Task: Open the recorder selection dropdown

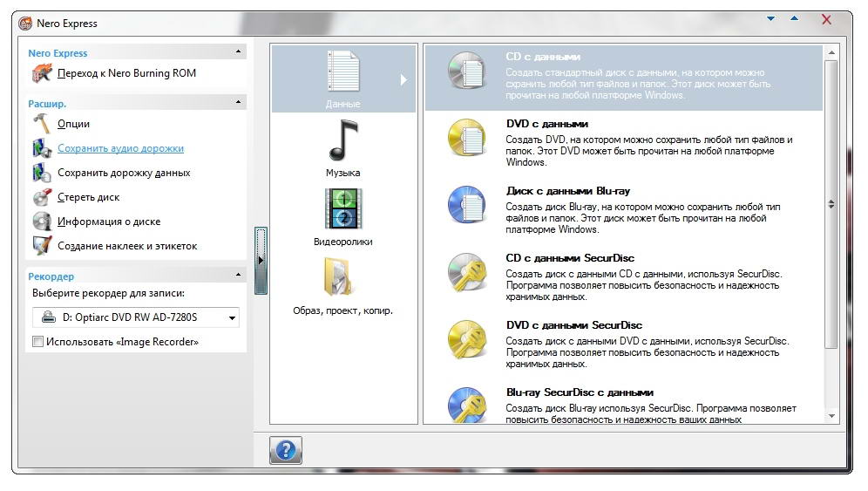Action: tap(136, 317)
